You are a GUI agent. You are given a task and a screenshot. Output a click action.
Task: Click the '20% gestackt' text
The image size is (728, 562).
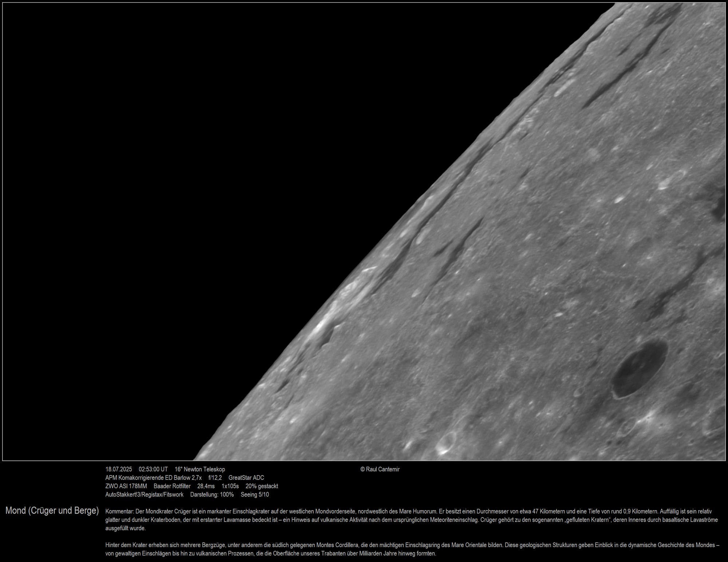tap(262, 486)
